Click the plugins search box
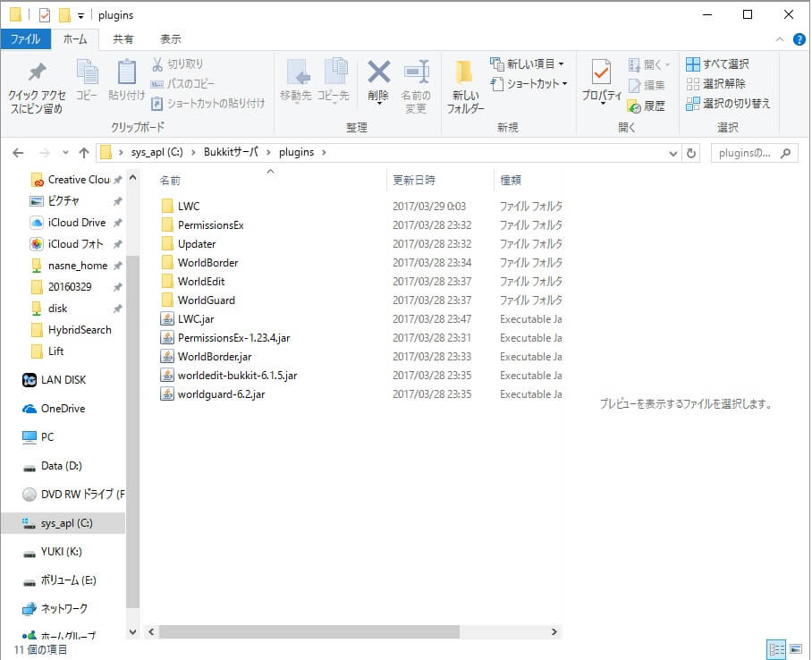The height and width of the screenshot is (660, 812). (745, 153)
